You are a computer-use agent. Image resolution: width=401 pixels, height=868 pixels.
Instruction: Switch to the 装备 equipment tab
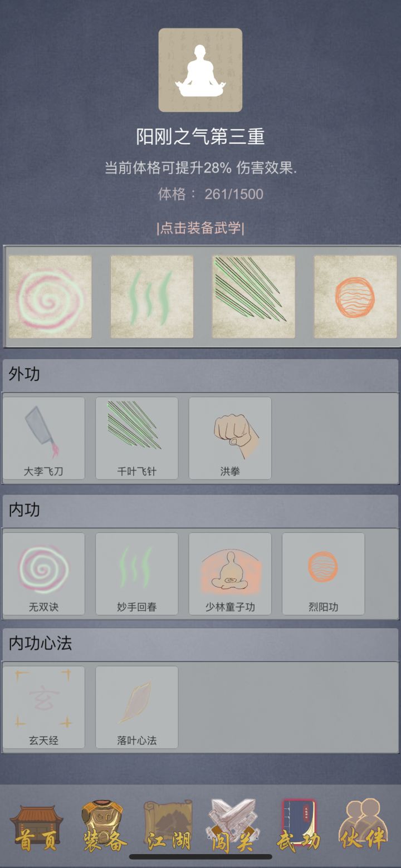[103, 826]
